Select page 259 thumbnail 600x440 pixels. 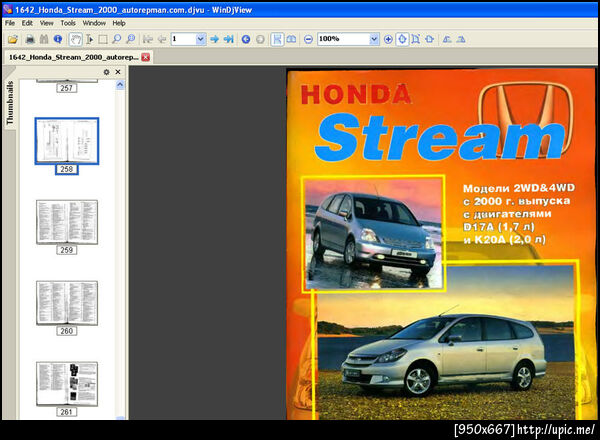point(67,222)
